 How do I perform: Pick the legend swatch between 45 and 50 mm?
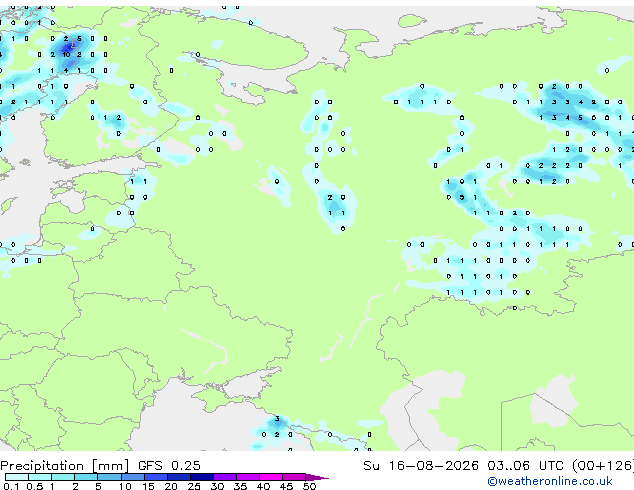tap(294, 477)
